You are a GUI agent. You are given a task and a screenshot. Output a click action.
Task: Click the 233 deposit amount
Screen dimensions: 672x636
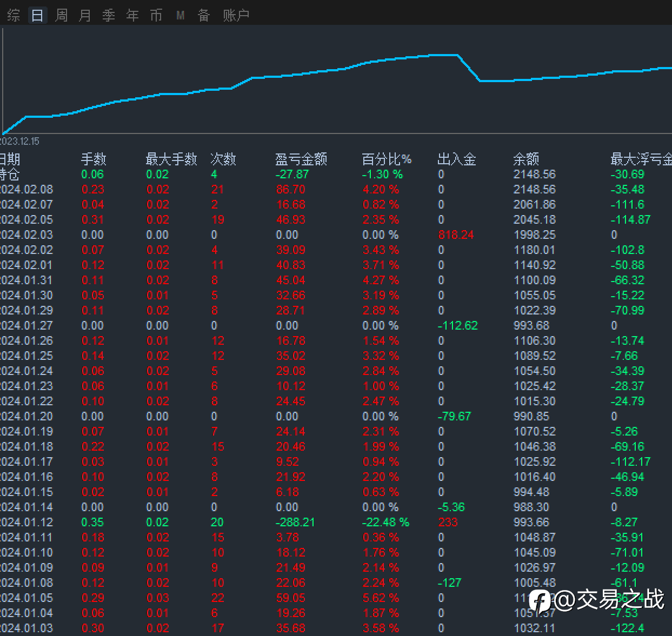pos(448,523)
